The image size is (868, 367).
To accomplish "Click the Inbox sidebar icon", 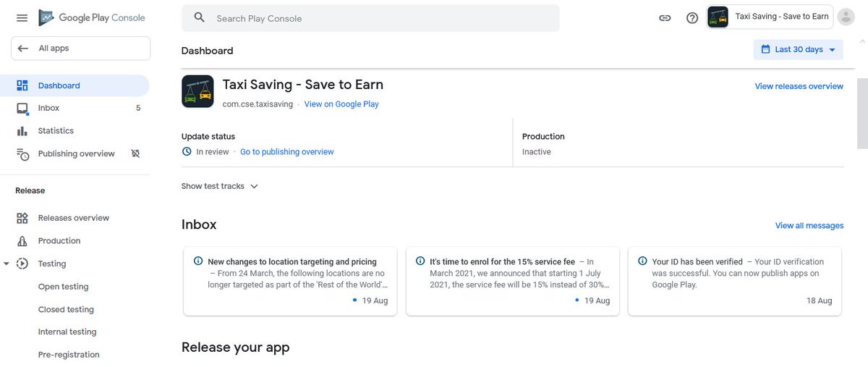I will click(22, 109).
